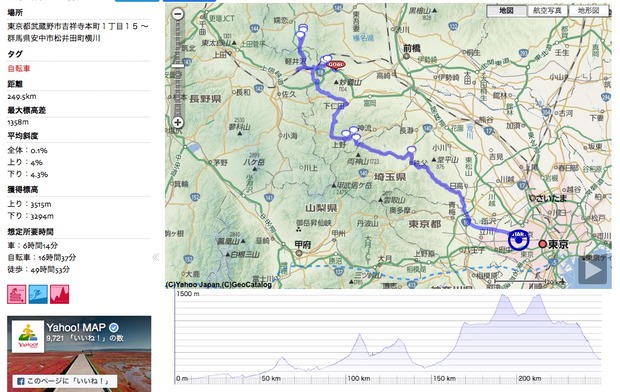Screen dimensions: 620x392
Task: Open the red elevation profile icon
Action: click(x=59, y=294)
